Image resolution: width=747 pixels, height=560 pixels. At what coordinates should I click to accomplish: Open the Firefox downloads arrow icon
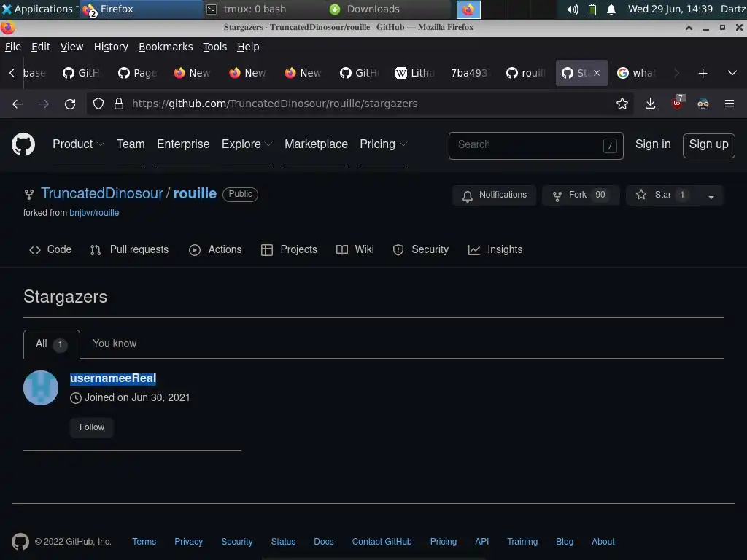coord(650,104)
